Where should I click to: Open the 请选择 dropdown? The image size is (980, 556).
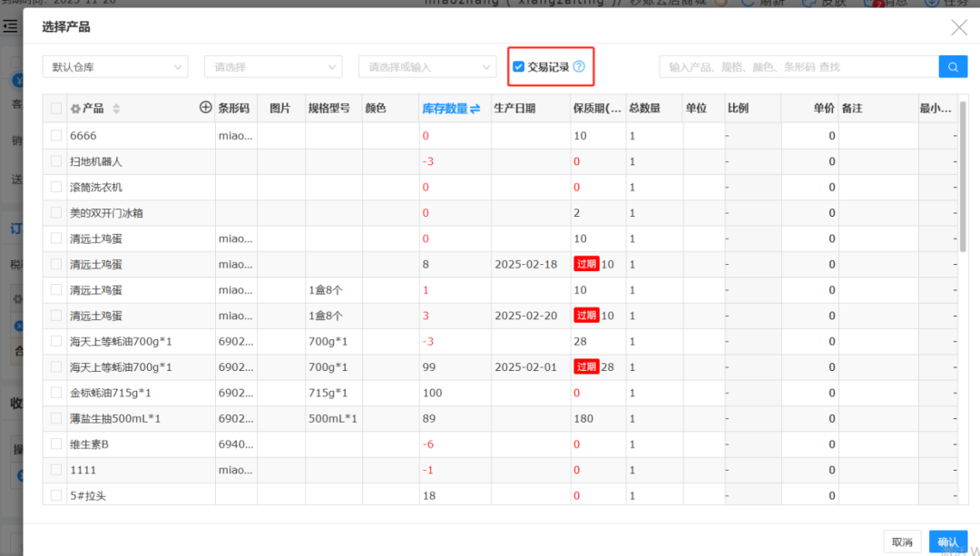(x=273, y=67)
